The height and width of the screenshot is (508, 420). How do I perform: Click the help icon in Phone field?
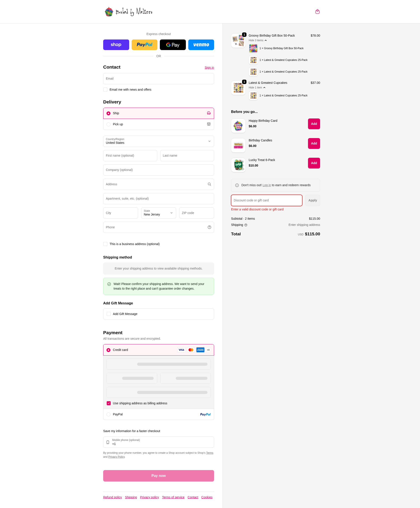tap(209, 227)
